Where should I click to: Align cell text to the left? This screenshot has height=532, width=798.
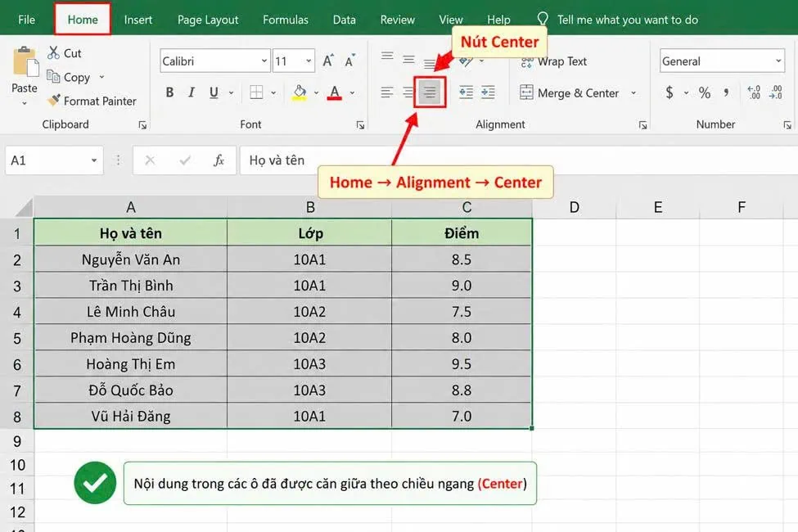click(387, 92)
